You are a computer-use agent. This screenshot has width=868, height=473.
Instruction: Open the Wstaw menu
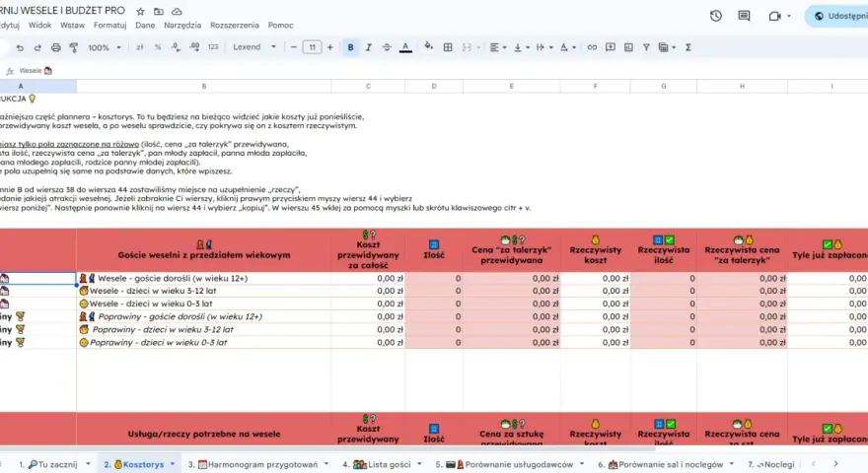tap(73, 26)
